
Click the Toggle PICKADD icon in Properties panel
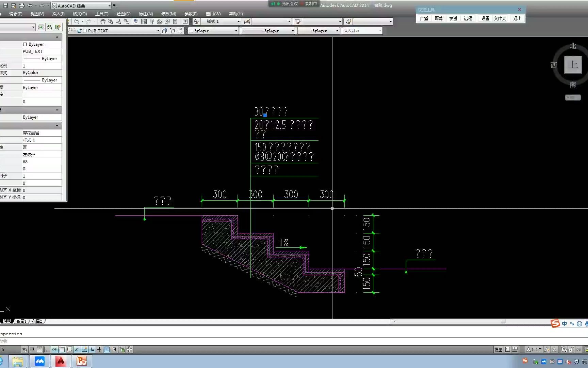pyautogui.click(x=41, y=27)
